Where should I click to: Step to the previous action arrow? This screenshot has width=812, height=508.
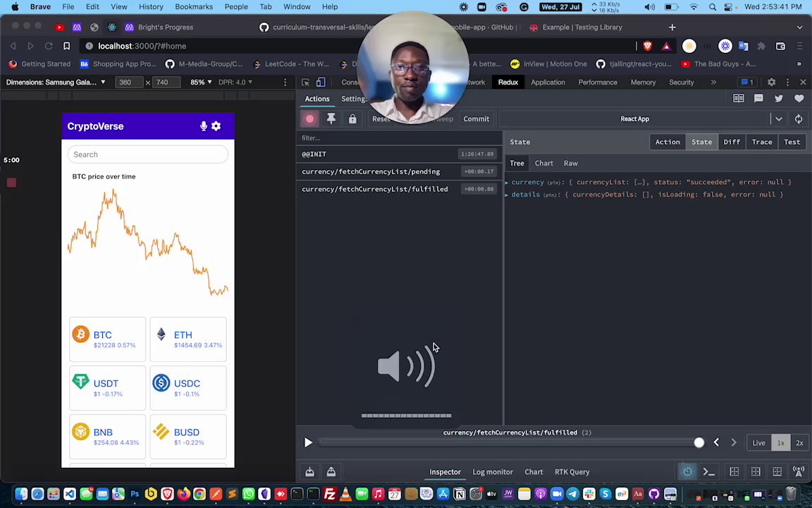coord(716,442)
